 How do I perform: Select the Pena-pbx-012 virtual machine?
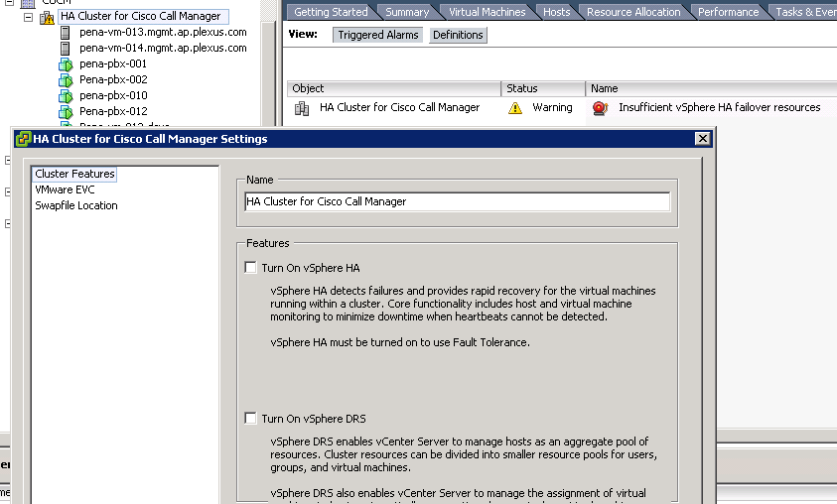(113, 111)
